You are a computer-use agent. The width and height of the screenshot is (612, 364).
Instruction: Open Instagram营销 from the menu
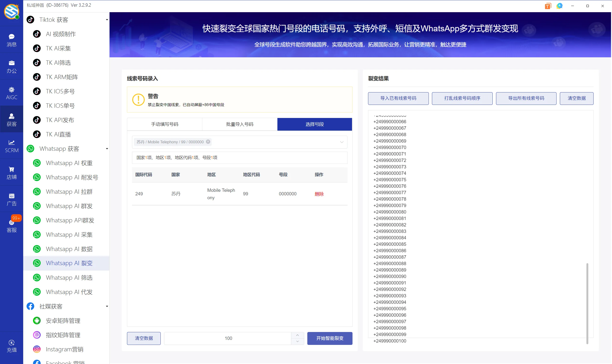point(65,349)
